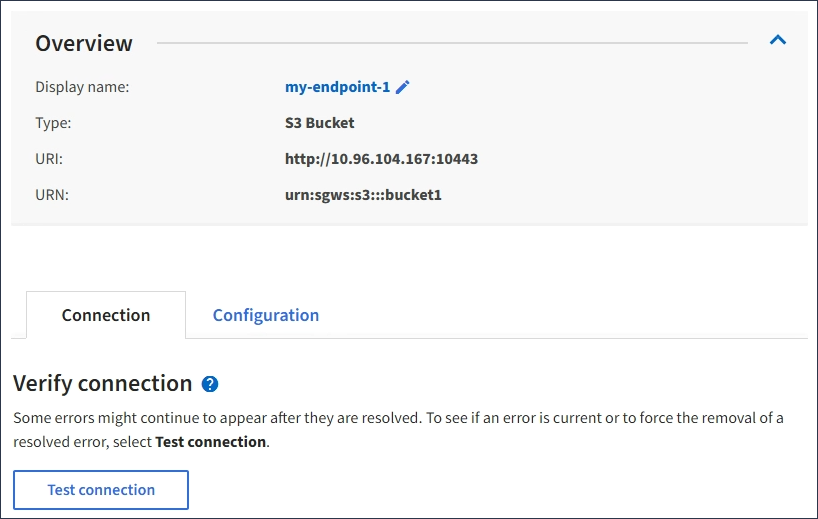
Task: Click the 'Some errors might continue' sentence
Action: (x=398, y=418)
